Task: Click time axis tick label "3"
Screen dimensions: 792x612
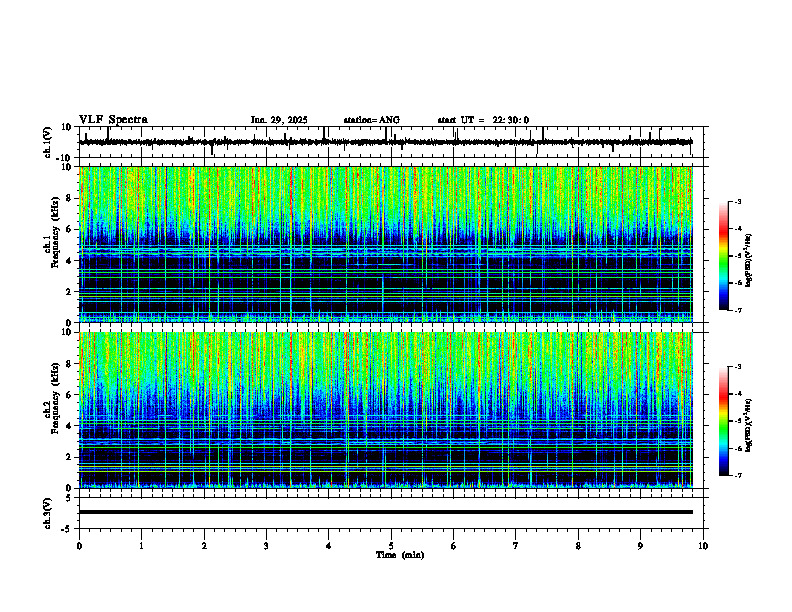Action: click(x=266, y=546)
